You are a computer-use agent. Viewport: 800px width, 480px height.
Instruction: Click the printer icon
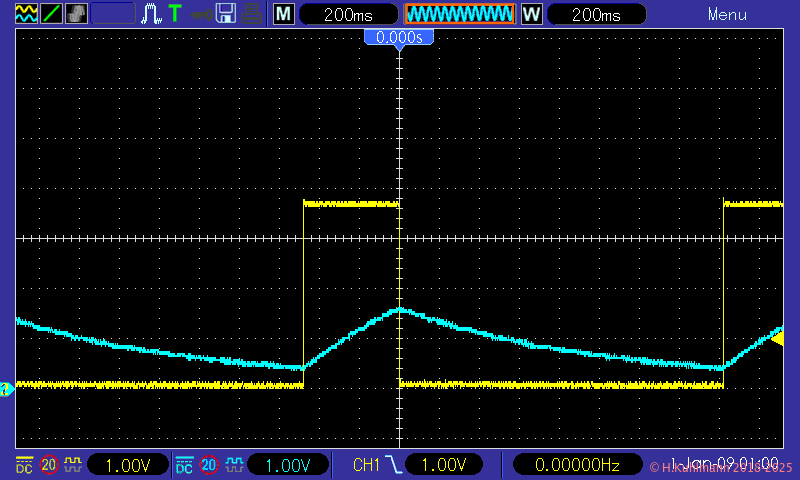point(252,14)
